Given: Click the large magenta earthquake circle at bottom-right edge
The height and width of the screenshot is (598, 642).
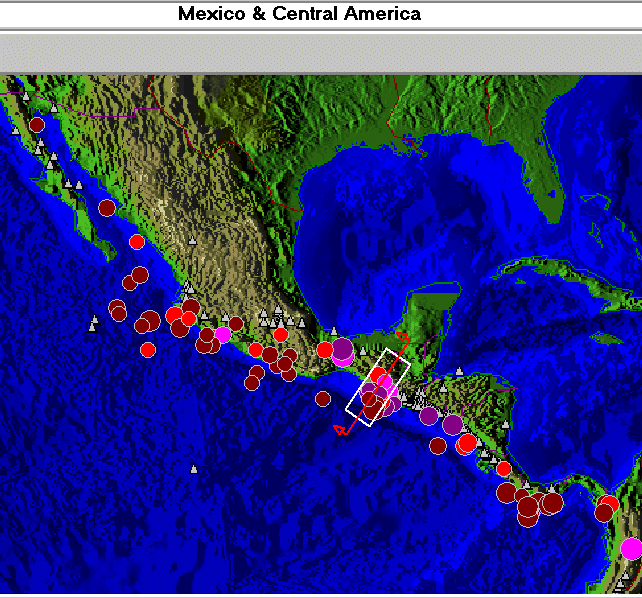Looking at the screenshot, I should [631, 548].
